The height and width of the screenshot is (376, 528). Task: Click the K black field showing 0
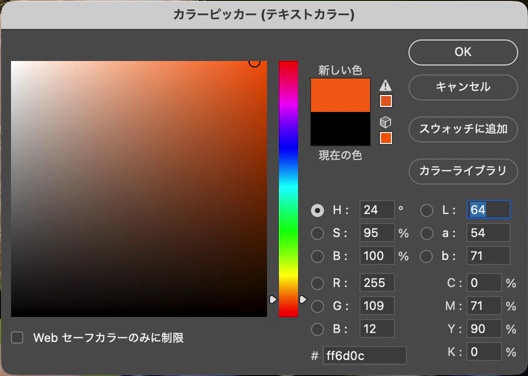(x=484, y=351)
